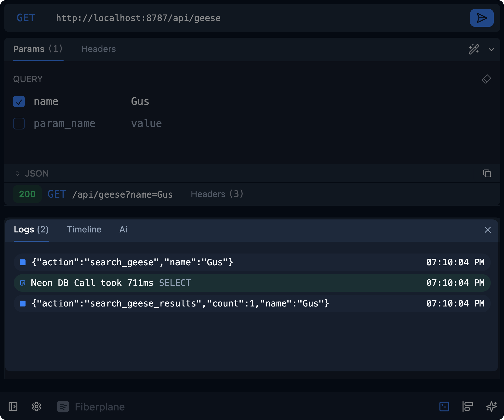
Task: Clear query parameters with the eraser icon
Action: (x=486, y=79)
